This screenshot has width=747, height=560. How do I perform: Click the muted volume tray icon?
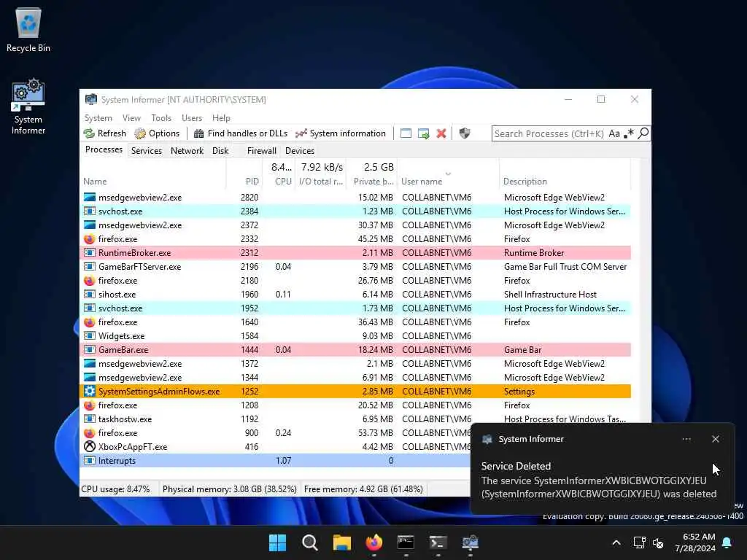coord(658,542)
